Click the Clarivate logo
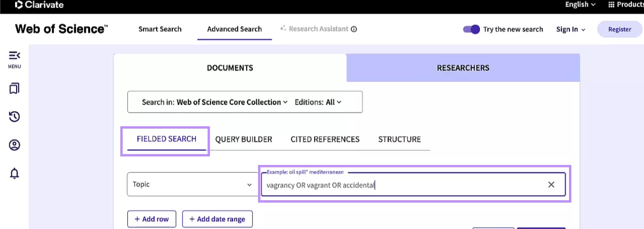 [x=39, y=5]
